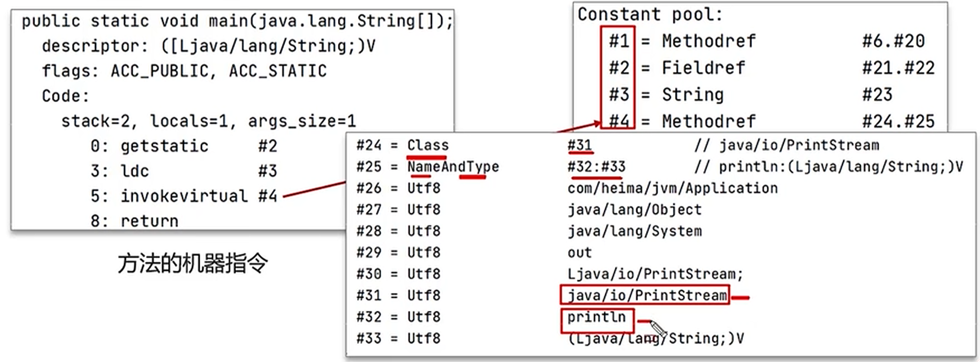Image resolution: width=980 pixels, height=362 pixels.
Task: Click the ldc #3 instruction
Action: pyautogui.click(x=184, y=171)
